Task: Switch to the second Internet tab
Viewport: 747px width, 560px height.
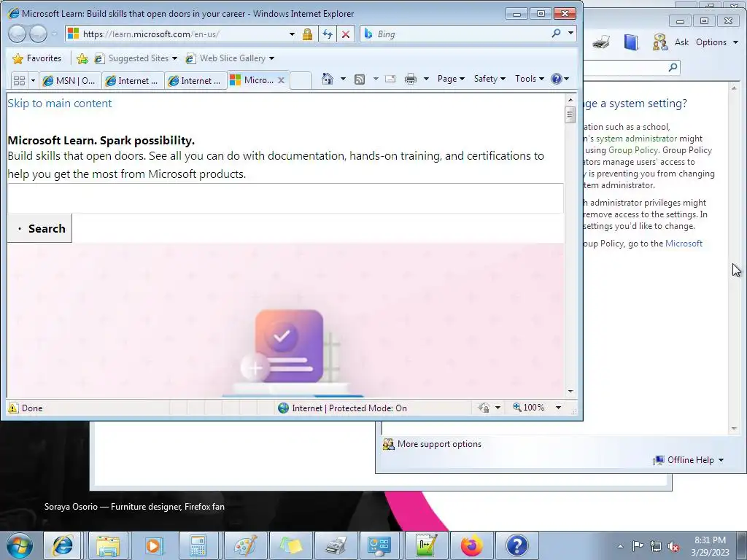Action: (196, 80)
